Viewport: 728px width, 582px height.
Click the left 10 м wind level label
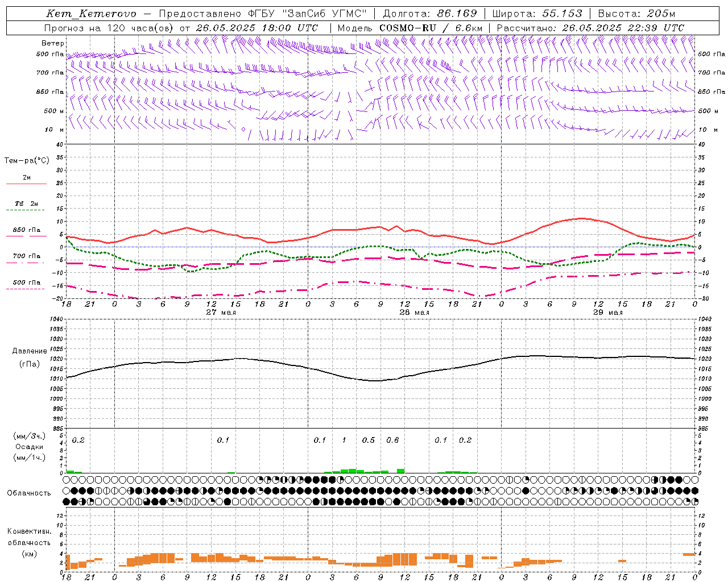(x=55, y=130)
